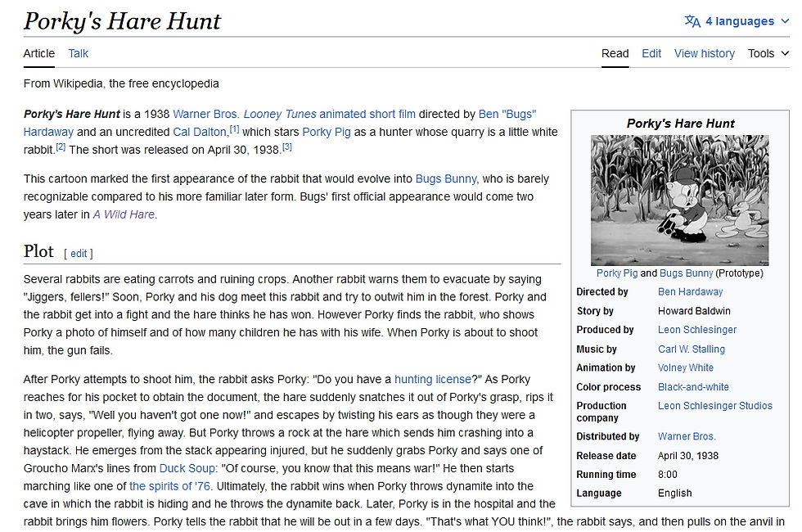The width and height of the screenshot is (802, 532).
Task: Click the Ben Hardaway infobox link
Action: tap(690, 291)
